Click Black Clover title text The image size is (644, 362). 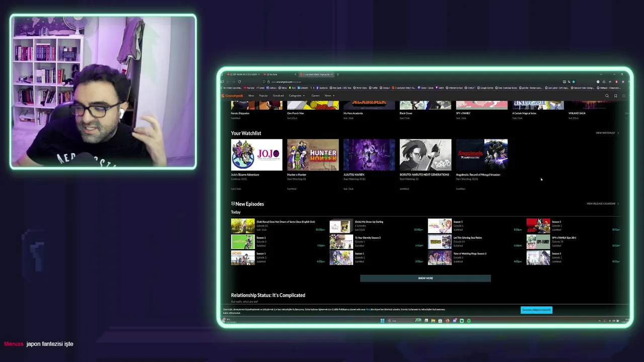click(x=406, y=113)
